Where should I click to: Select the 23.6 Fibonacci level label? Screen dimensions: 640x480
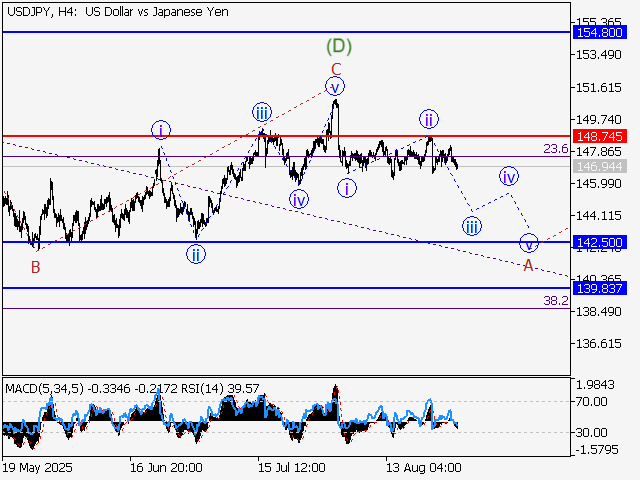(555, 148)
